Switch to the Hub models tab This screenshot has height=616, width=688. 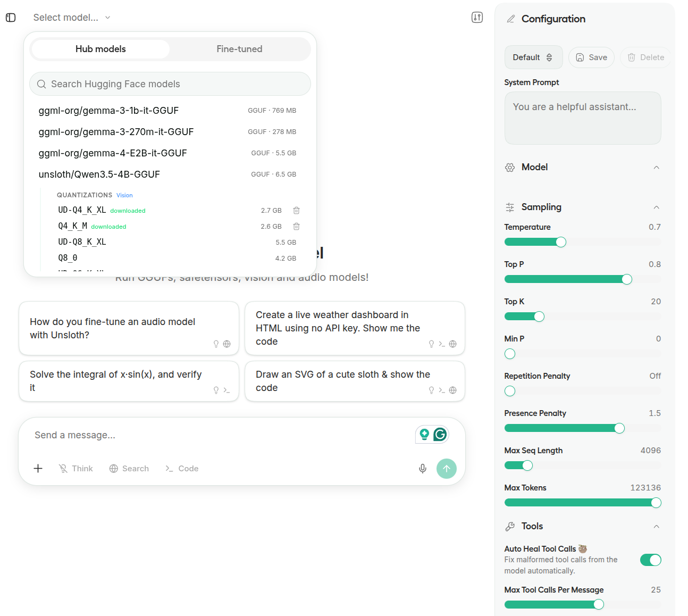pyautogui.click(x=100, y=49)
